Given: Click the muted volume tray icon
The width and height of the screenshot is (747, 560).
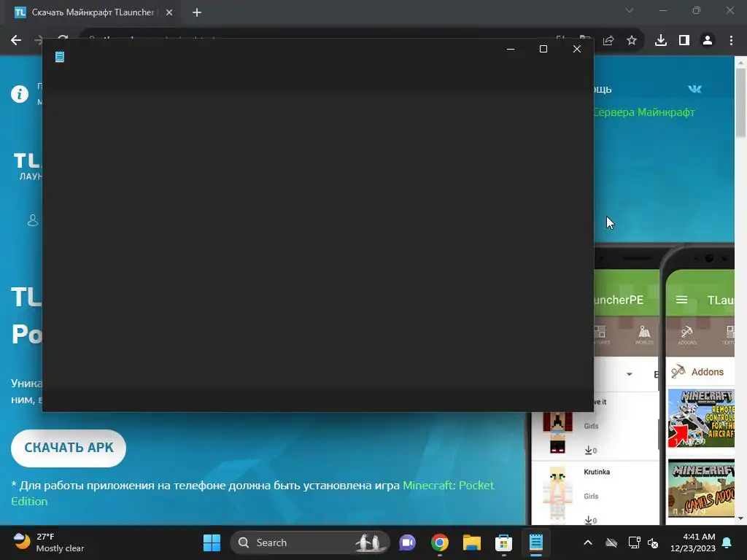Looking at the screenshot, I should click(x=653, y=542).
